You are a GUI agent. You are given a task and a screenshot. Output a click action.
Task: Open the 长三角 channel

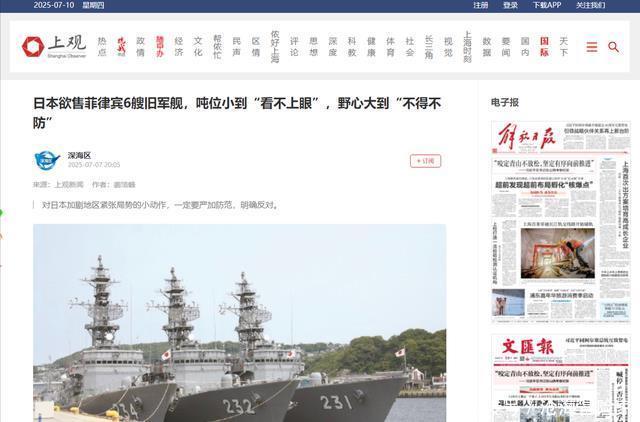pyautogui.click(x=429, y=47)
